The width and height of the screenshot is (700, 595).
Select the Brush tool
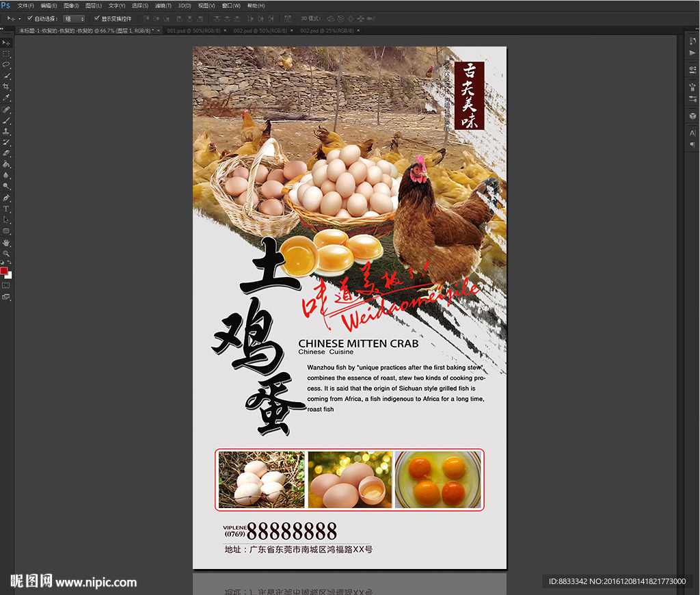tap(6, 120)
